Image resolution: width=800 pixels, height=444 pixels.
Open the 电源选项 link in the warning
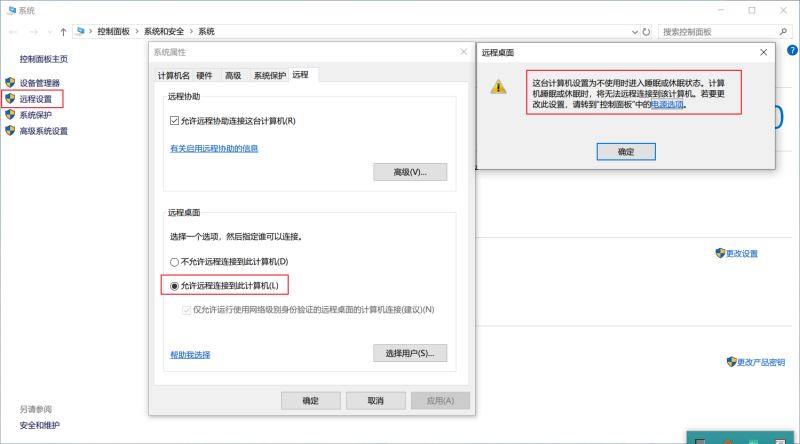click(x=668, y=104)
